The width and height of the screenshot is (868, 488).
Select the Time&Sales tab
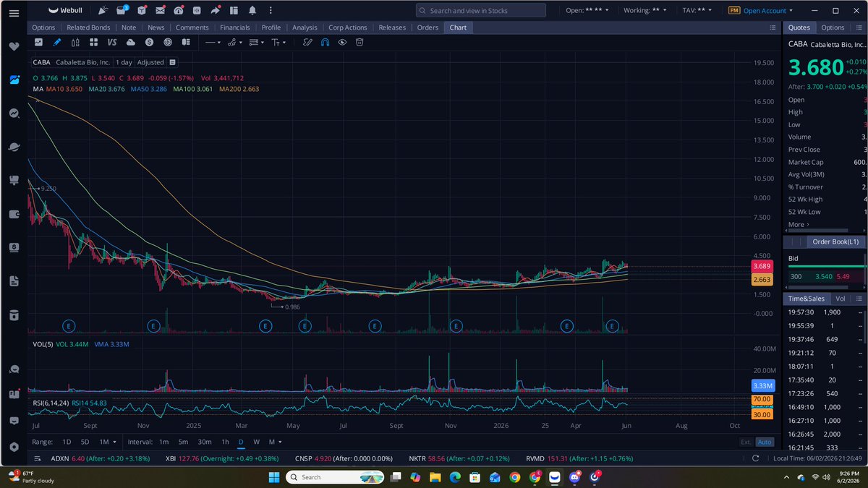click(808, 298)
